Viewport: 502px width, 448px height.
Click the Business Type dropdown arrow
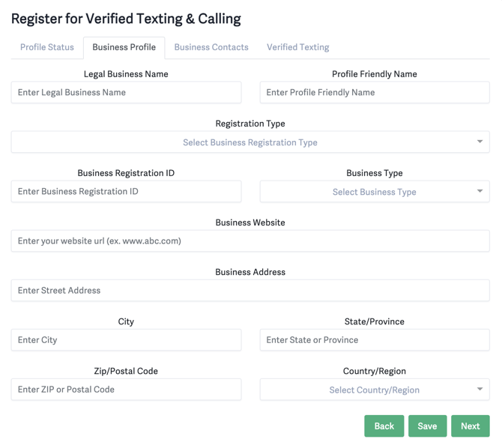coord(480,191)
